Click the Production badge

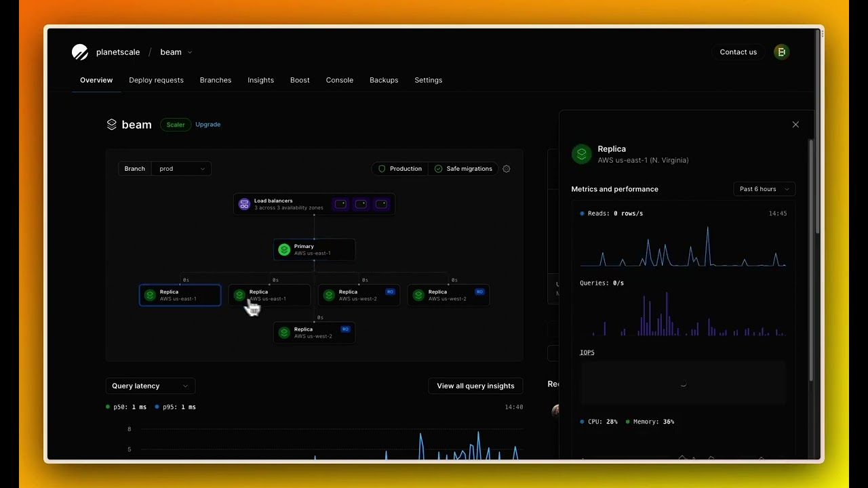click(x=400, y=169)
